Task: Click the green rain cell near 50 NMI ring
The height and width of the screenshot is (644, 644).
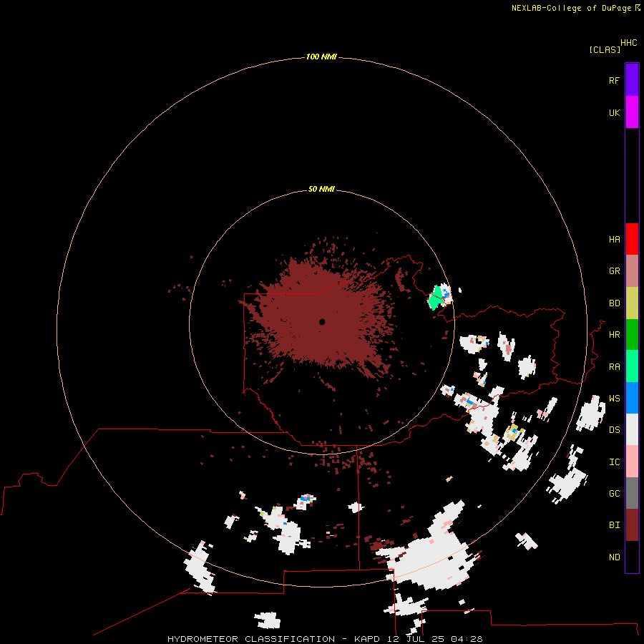Action: click(435, 299)
